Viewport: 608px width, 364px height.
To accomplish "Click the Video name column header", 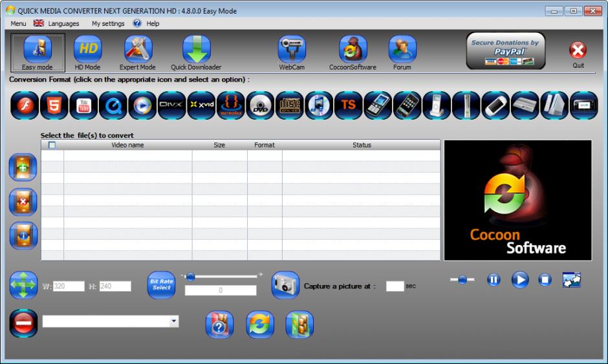I will pyautogui.click(x=127, y=145).
